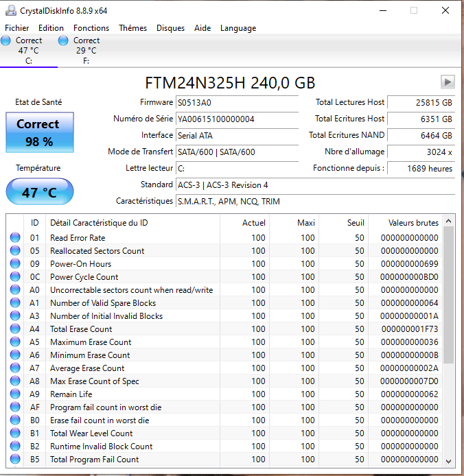
Task: Click the Caractéristiques S.M.A.R.T. field
Action: [316, 201]
